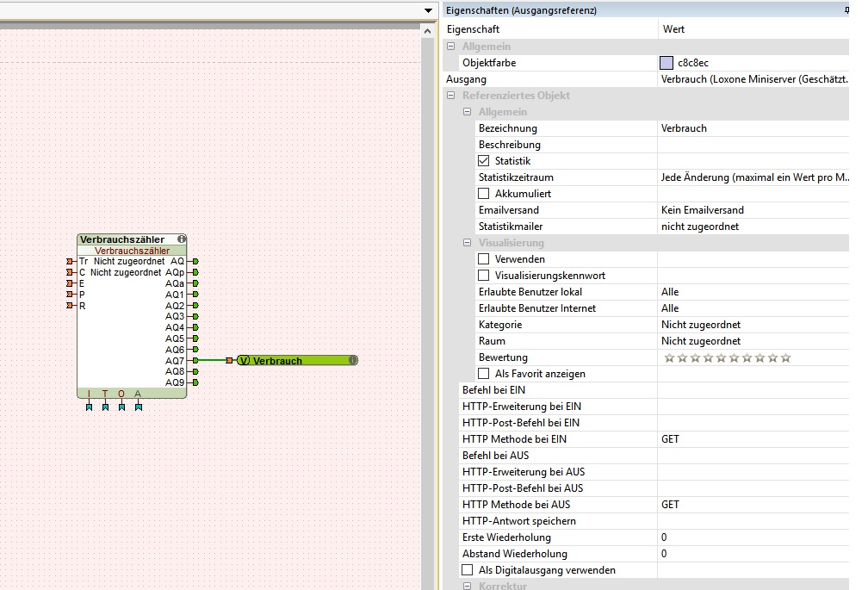This screenshot has height=590, width=868.
Task: Click the Tr input connector
Action: coord(70,261)
